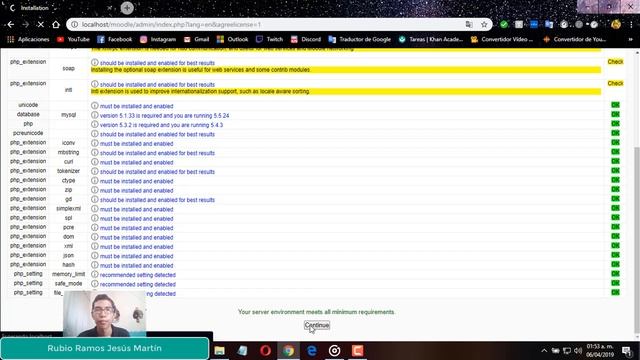Click the OK status for mysql
This screenshot has height=360, width=640.
click(615, 114)
